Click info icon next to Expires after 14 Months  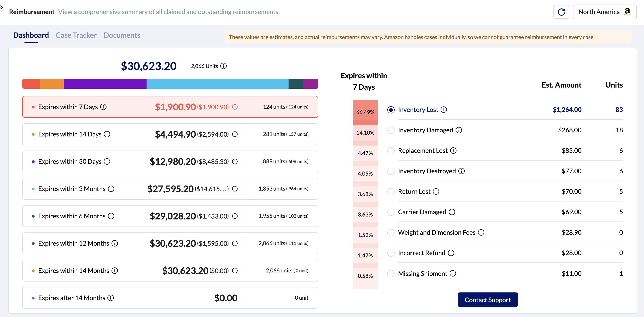coord(111,298)
